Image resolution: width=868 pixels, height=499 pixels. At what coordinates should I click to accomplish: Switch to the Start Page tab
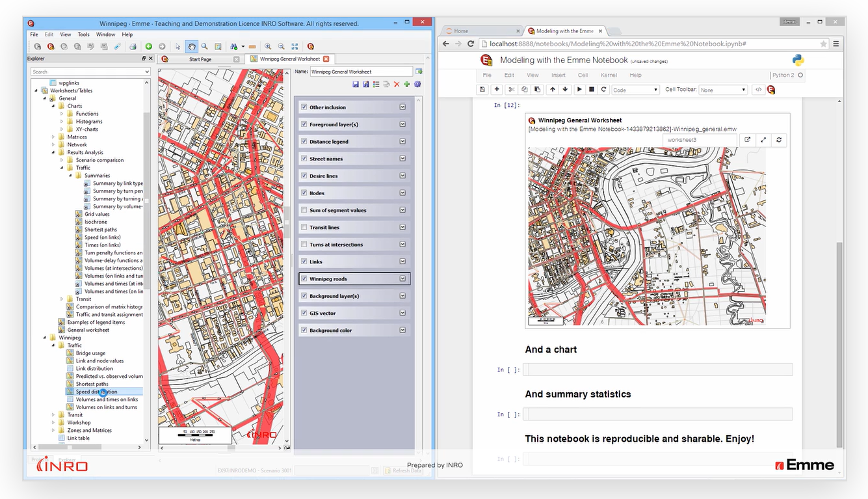click(x=200, y=59)
